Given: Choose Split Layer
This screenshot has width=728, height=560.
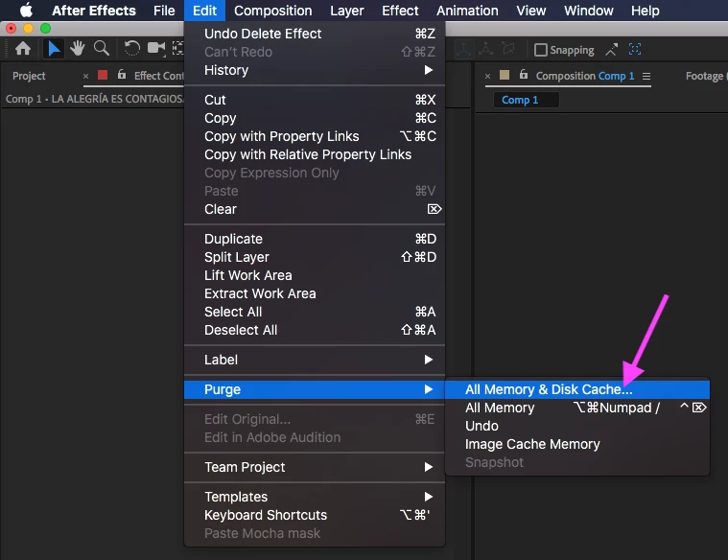Looking at the screenshot, I should click(315, 257).
